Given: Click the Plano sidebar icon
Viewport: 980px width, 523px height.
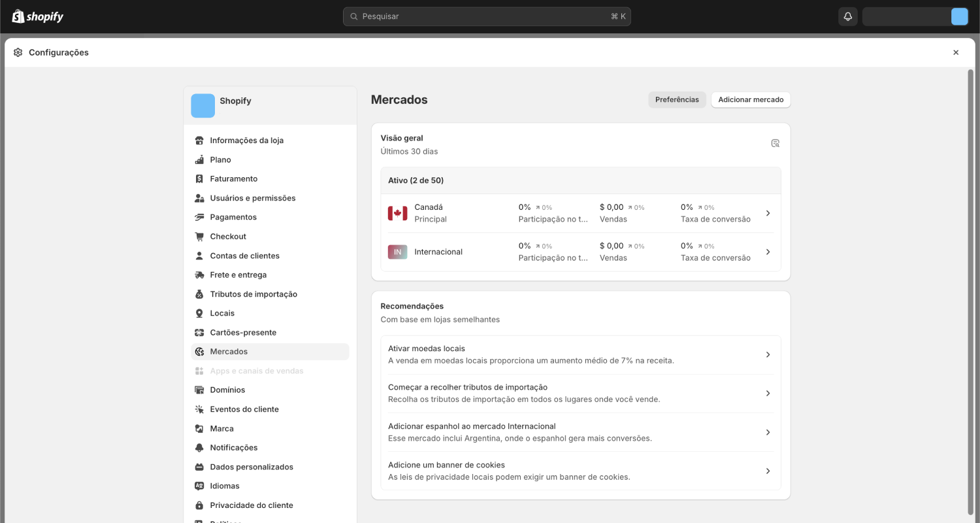Looking at the screenshot, I should [x=199, y=160].
